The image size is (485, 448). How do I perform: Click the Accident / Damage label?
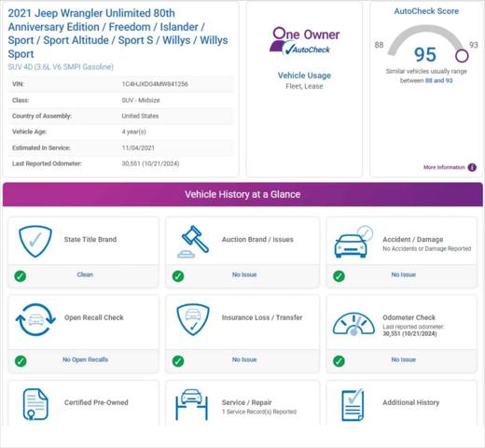click(x=412, y=239)
